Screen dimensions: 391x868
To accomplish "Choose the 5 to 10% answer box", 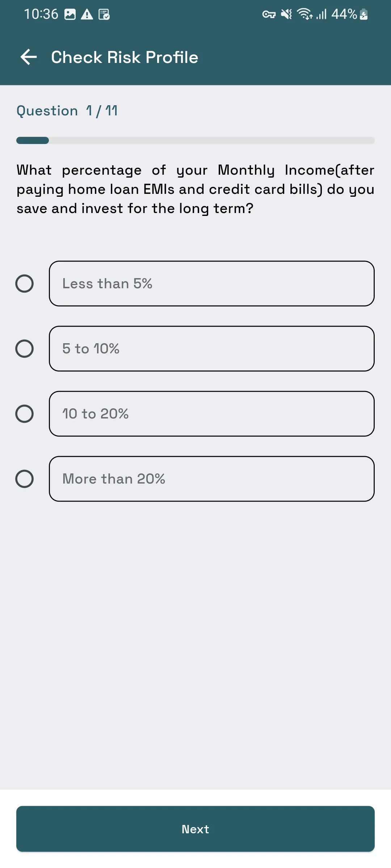I will [212, 349].
